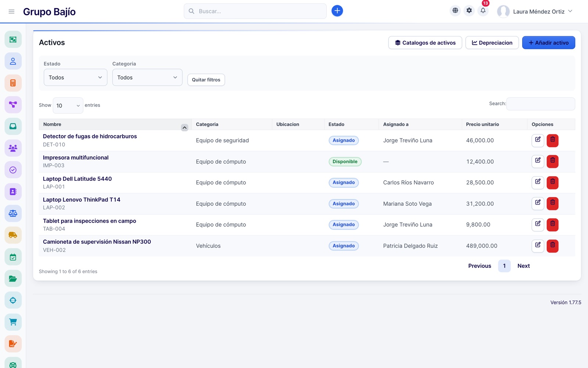Open the people group sidebar icon

tap(13, 148)
